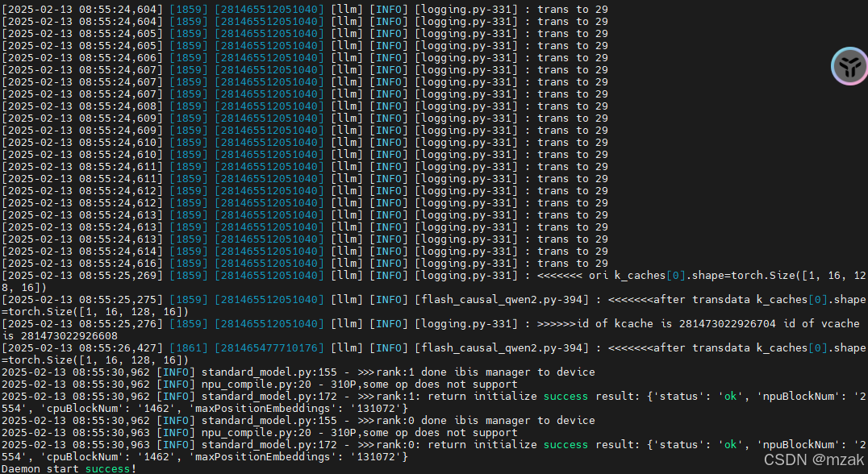The image size is (868, 474).
Task: Click the timestamp 08:55:24,616
Action: [x=119, y=264]
